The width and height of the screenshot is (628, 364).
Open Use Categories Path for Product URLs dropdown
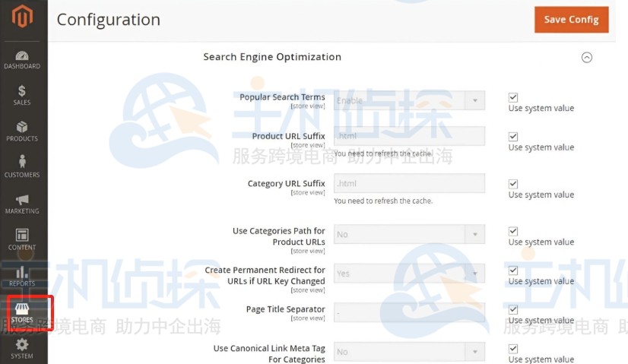pos(409,234)
